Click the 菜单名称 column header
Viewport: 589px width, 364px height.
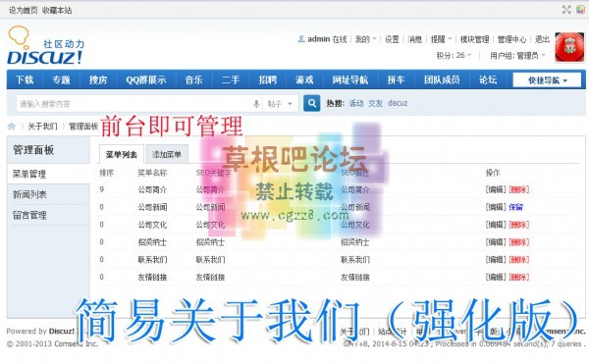(152, 173)
